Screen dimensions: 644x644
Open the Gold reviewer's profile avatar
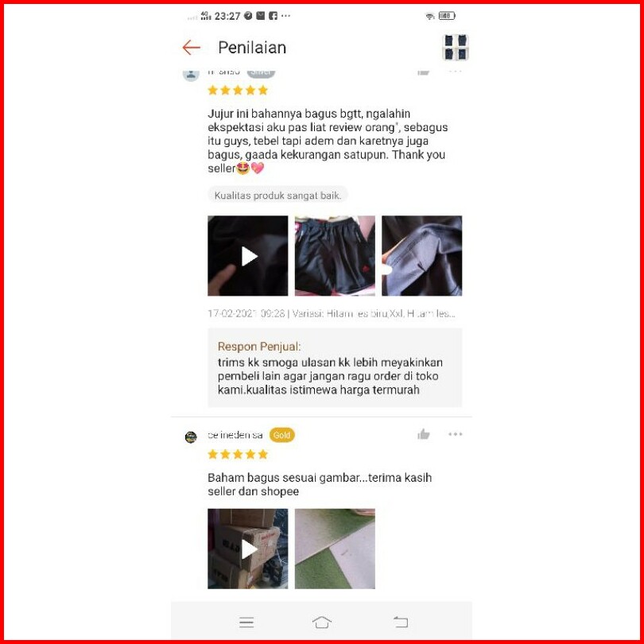191,437
